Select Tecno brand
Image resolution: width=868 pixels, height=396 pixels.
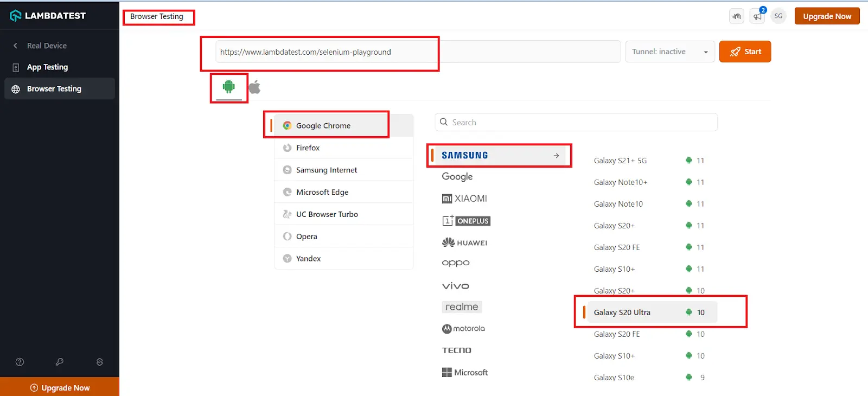[x=457, y=350]
